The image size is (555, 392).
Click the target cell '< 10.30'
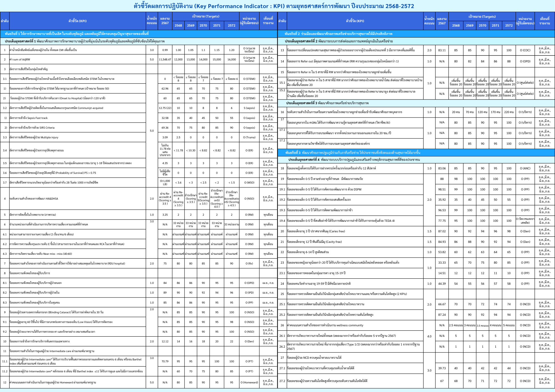(x=191, y=151)
